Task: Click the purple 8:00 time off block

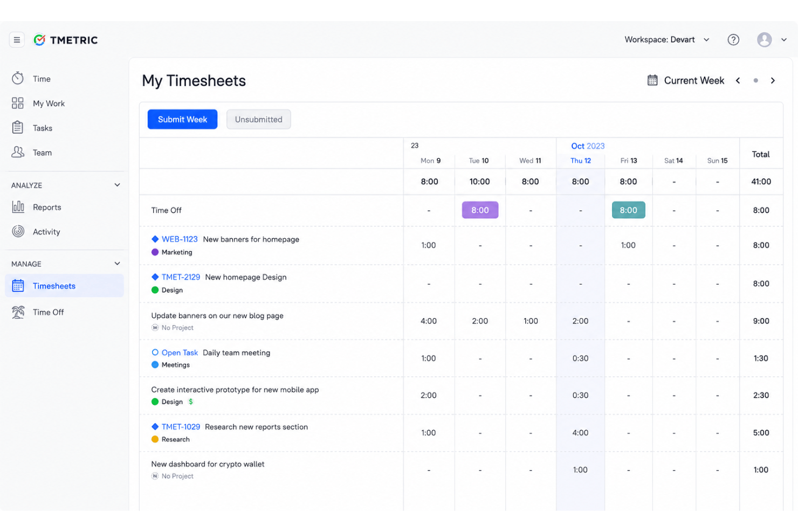Action: point(480,210)
